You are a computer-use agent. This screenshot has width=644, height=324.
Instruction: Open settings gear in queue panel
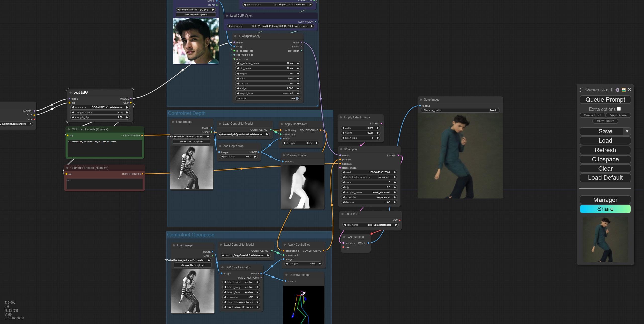click(x=617, y=90)
